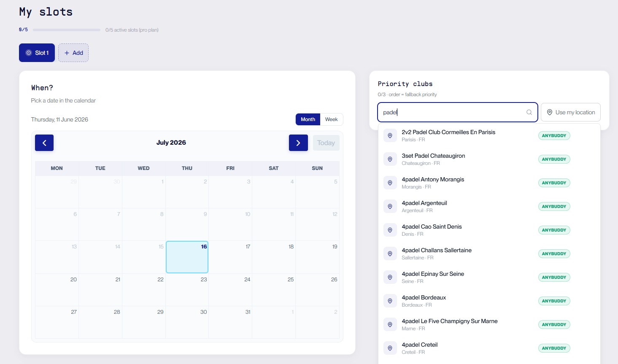Add a new slot
The image size is (618, 364).
tap(73, 53)
